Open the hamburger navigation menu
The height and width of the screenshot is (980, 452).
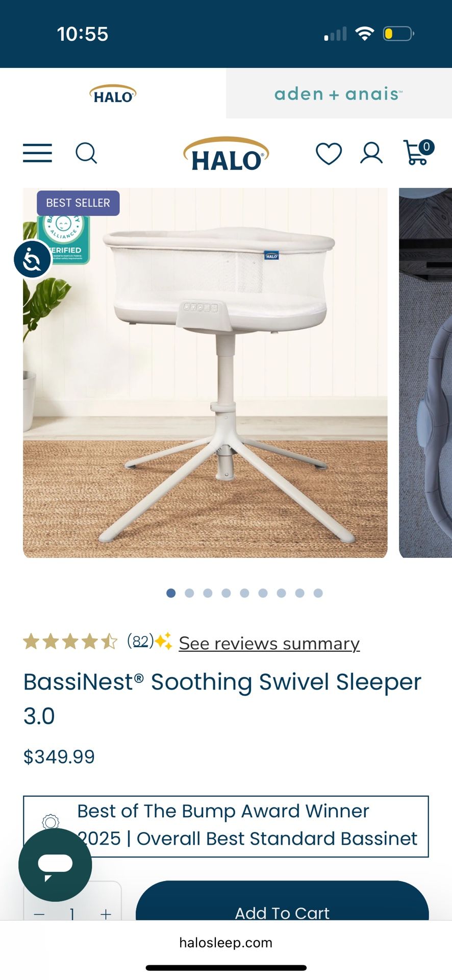[37, 153]
